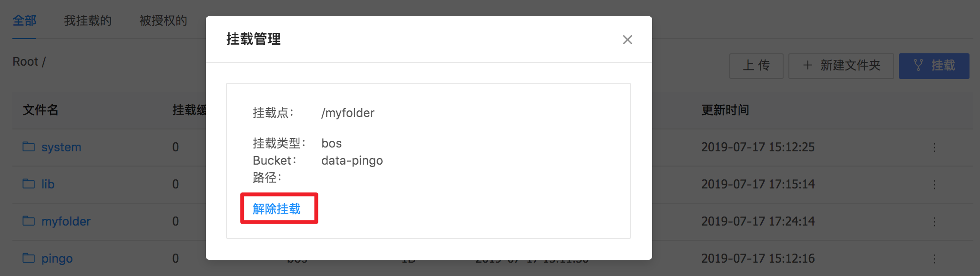Click the 新建文件夹 button

pyautogui.click(x=841, y=66)
